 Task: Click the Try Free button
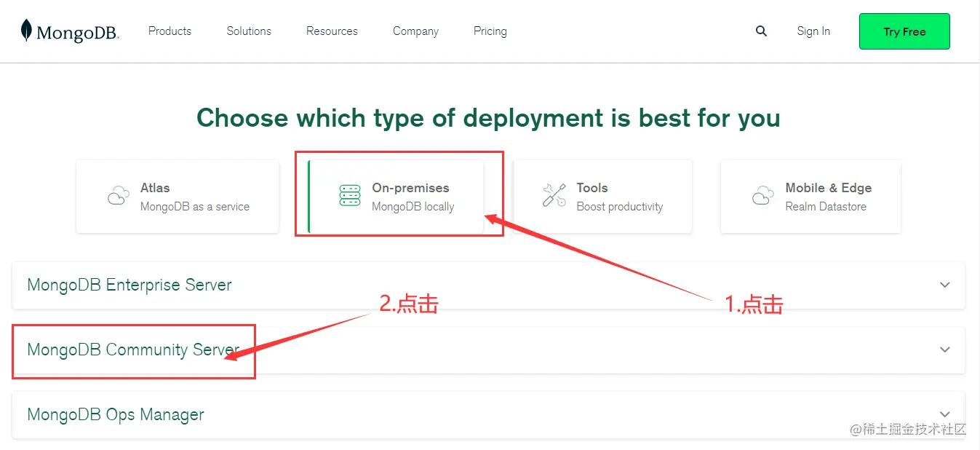pos(904,31)
